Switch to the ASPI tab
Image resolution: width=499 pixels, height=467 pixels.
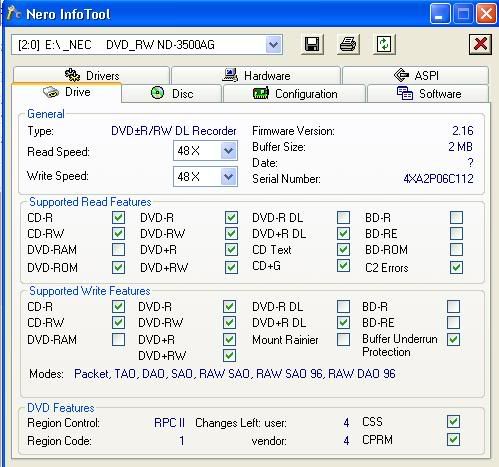pos(415,75)
